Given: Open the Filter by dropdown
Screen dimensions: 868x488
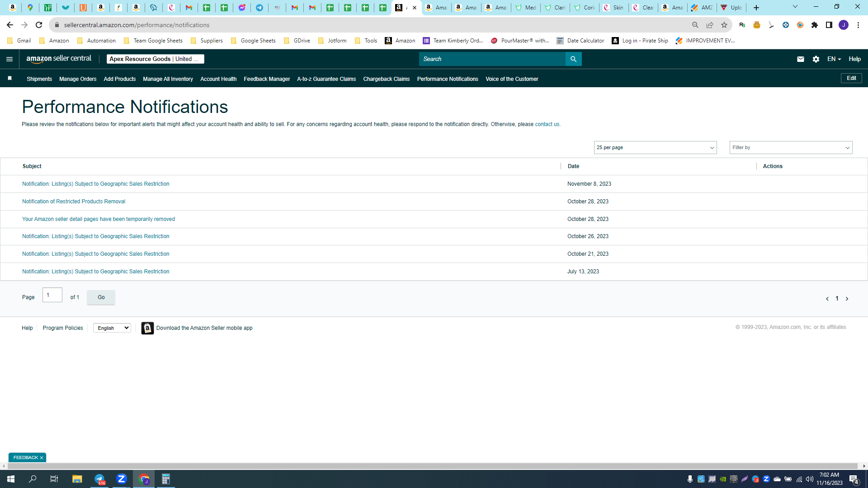Looking at the screenshot, I should 791,148.
